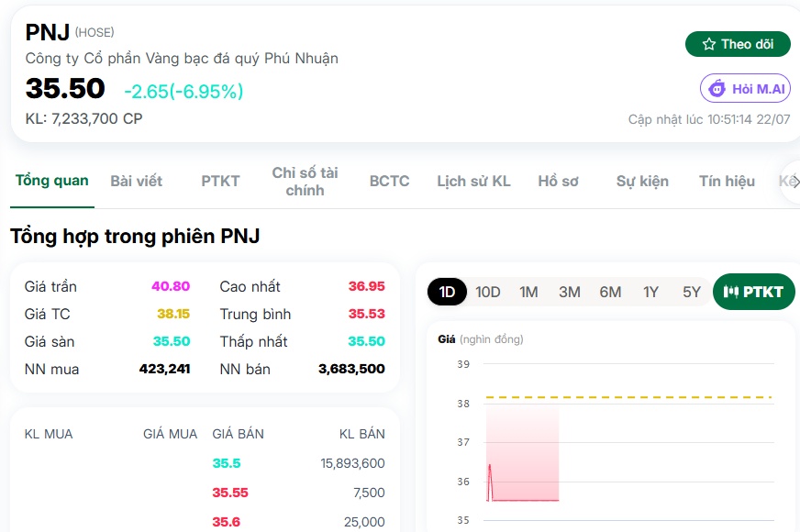Choose the 5Y chart range
The width and height of the screenshot is (800, 532).
692,293
